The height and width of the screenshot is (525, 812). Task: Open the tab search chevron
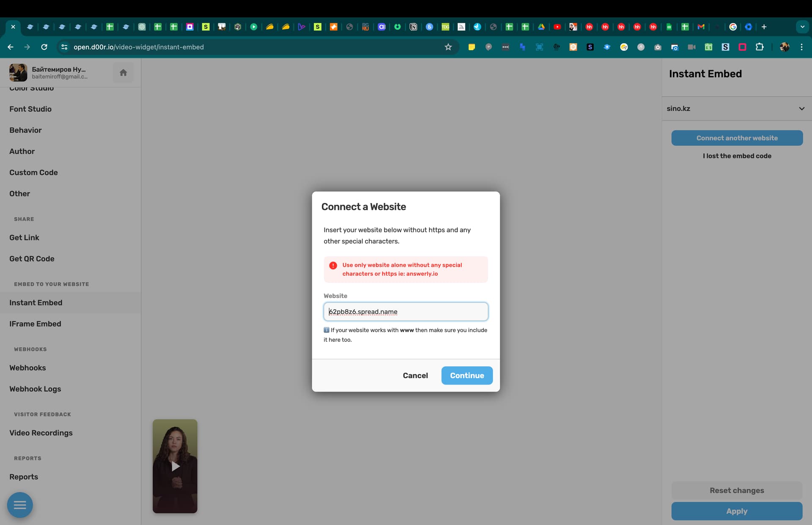point(802,27)
